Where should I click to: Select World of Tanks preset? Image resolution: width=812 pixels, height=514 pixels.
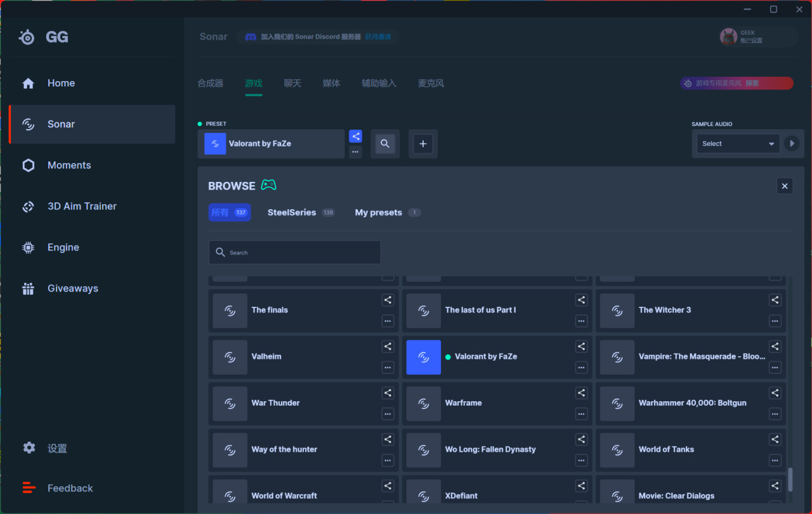[691, 449]
